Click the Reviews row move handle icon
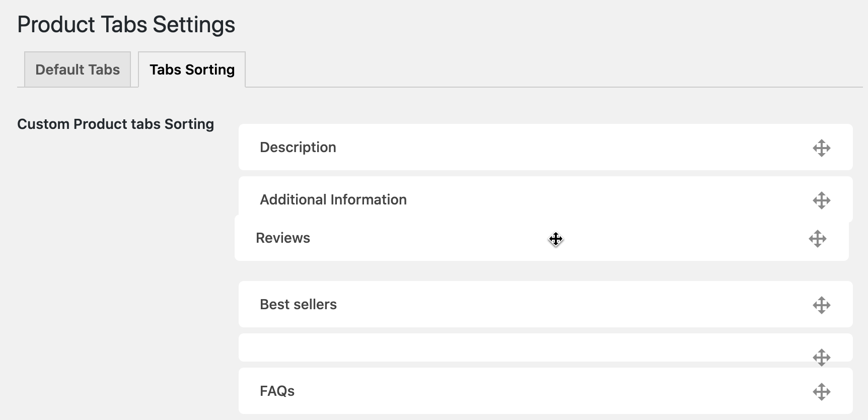The height and width of the screenshot is (420, 868). [x=817, y=239]
